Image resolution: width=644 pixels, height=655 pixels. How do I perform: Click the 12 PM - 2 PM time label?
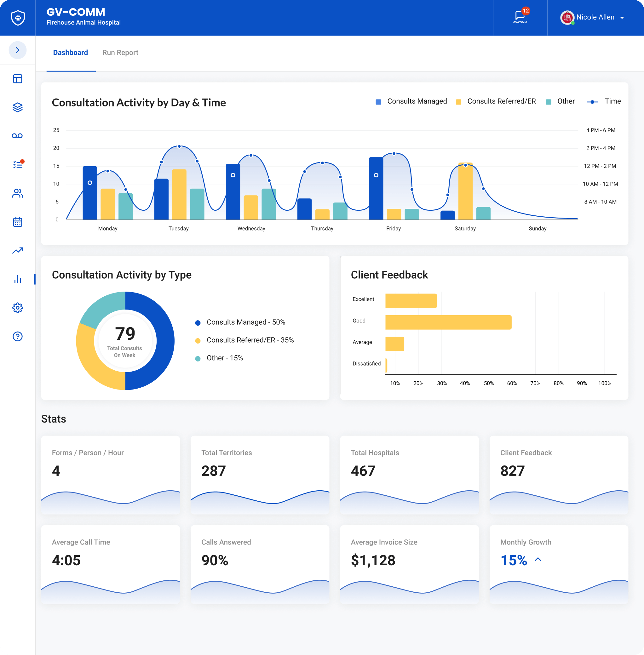click(600, 166)
